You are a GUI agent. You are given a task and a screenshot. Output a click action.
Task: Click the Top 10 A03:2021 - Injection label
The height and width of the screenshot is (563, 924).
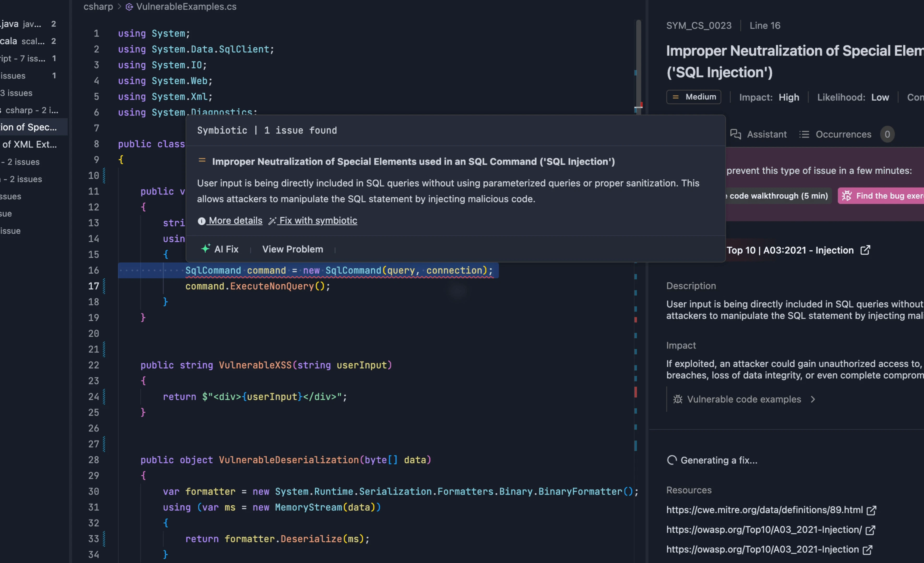click(790, 250)
